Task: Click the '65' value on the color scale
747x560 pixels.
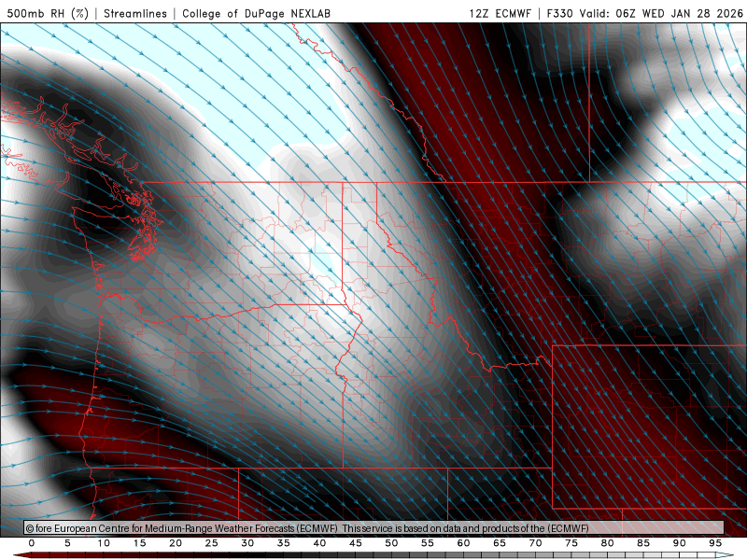Action: [x=500, y=543]
